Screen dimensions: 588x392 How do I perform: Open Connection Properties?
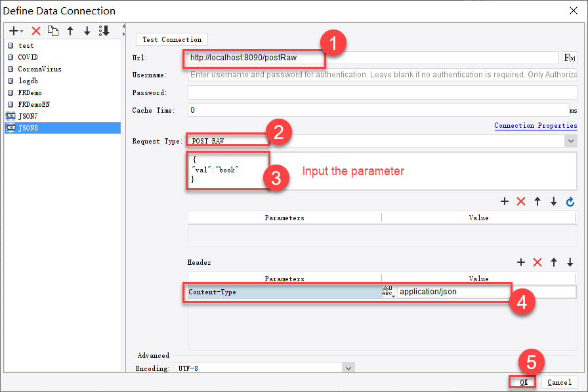535,125
